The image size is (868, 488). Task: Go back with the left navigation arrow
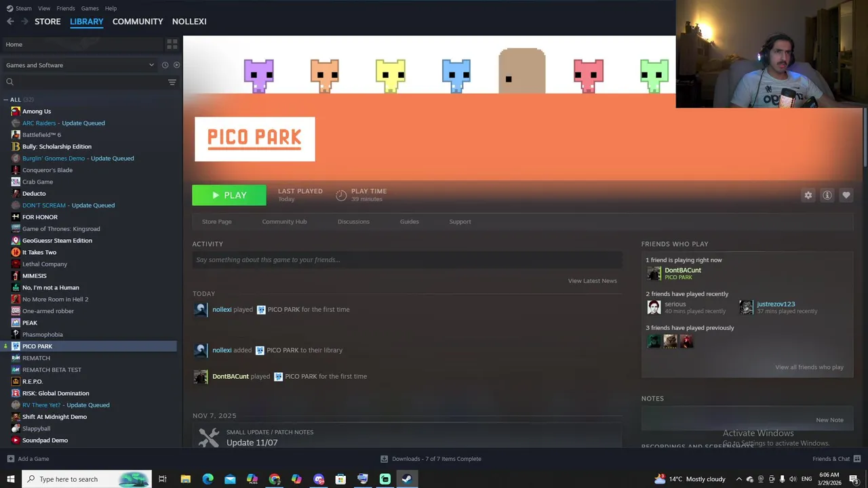pos(10,22)
